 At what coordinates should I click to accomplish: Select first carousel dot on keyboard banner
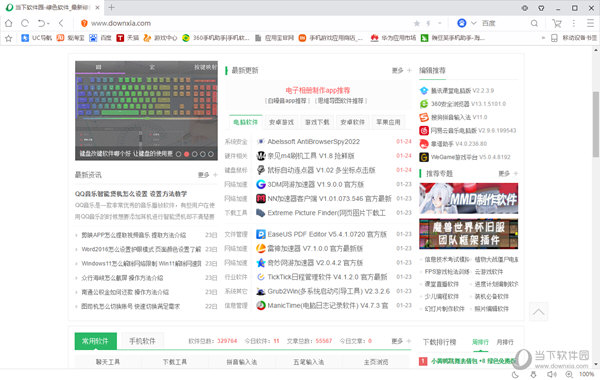click(178, 154)
